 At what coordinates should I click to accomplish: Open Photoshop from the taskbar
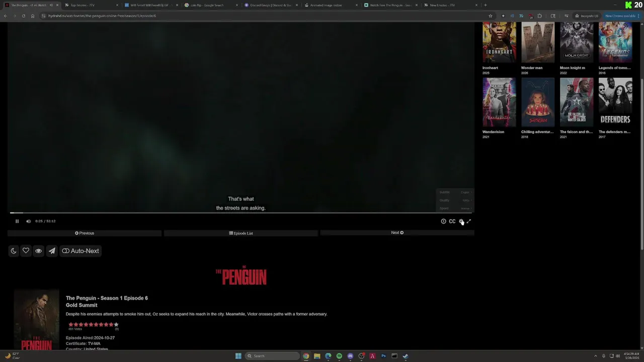pos(383,356)
